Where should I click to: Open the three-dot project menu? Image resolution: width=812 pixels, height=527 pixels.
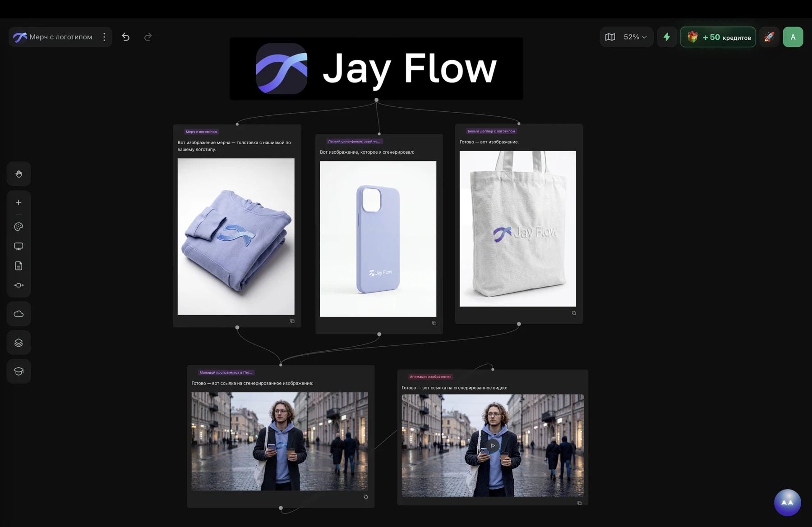[x=104, y=37]
